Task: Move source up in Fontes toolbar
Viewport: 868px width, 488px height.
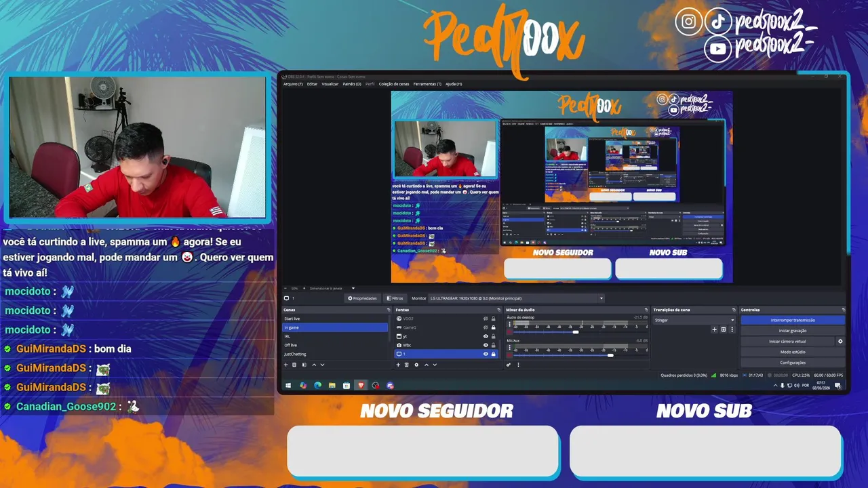Action: [427, 365]
